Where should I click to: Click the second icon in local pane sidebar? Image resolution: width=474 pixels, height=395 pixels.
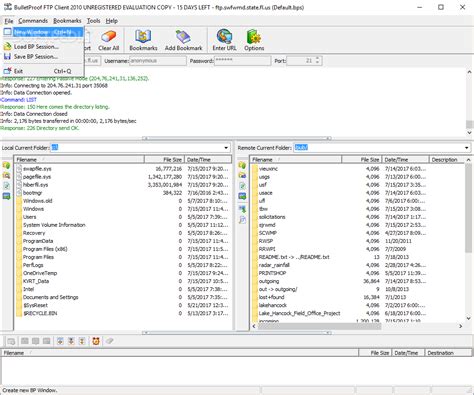(x=6, y=175)
